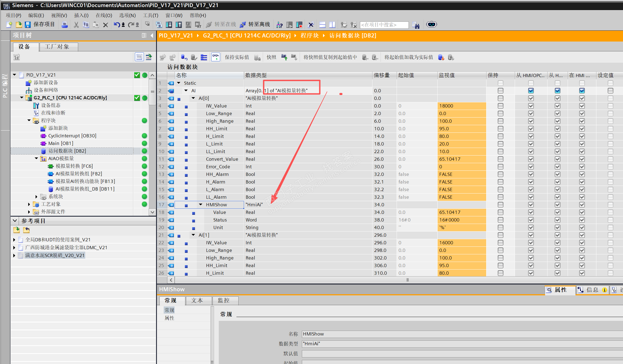This screenshot has width=623, height=364.
Task: Click the Monitor All glasses icon
Action: 216,57
